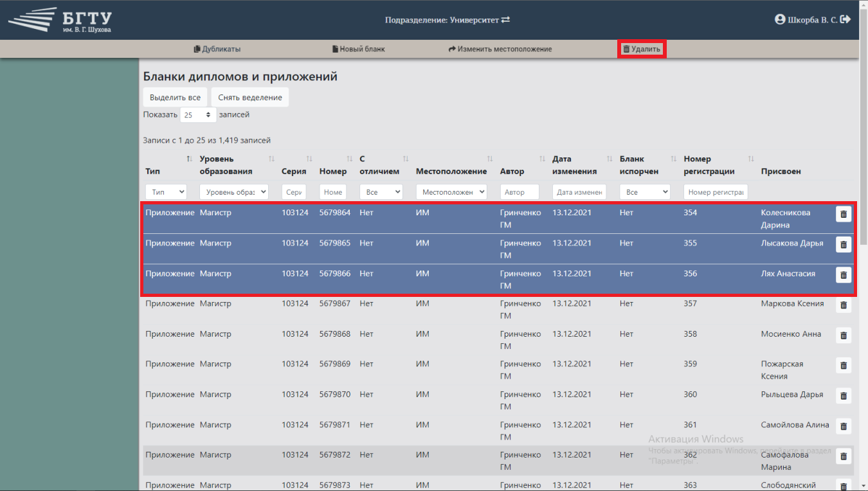Sort by Дата изменения column header

(x=610, y=159)
